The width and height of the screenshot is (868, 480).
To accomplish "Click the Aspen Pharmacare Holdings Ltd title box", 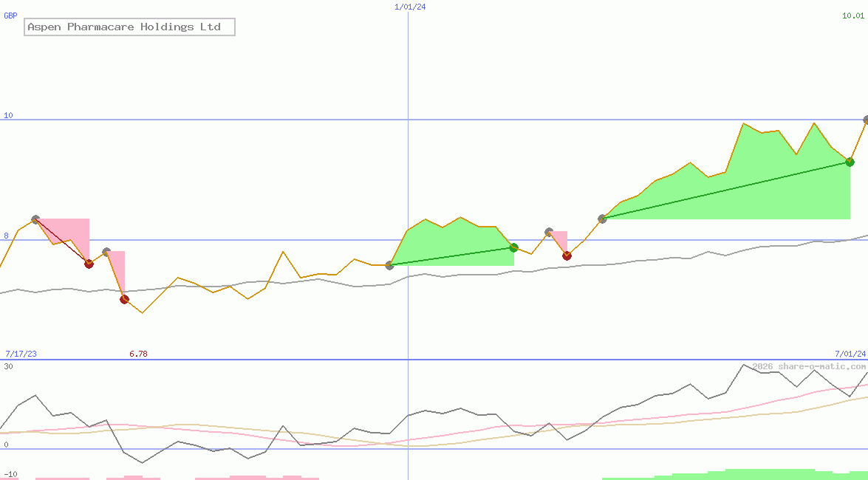I will pos(129,27).
